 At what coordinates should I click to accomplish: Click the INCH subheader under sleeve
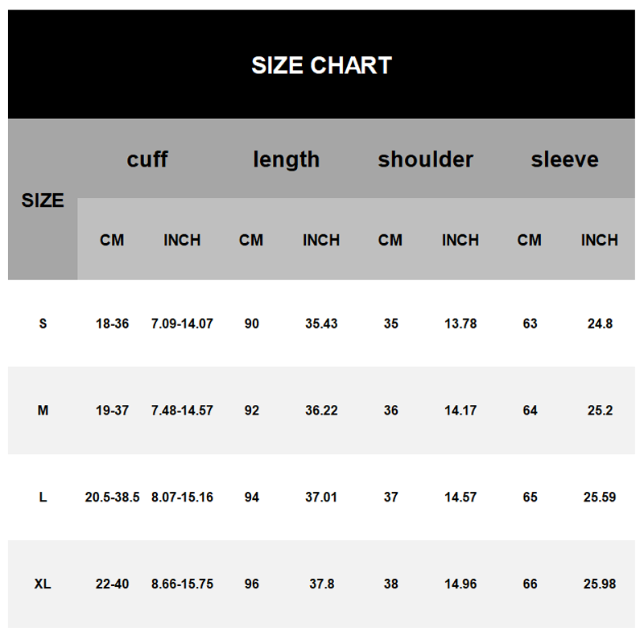coord(600,240)
